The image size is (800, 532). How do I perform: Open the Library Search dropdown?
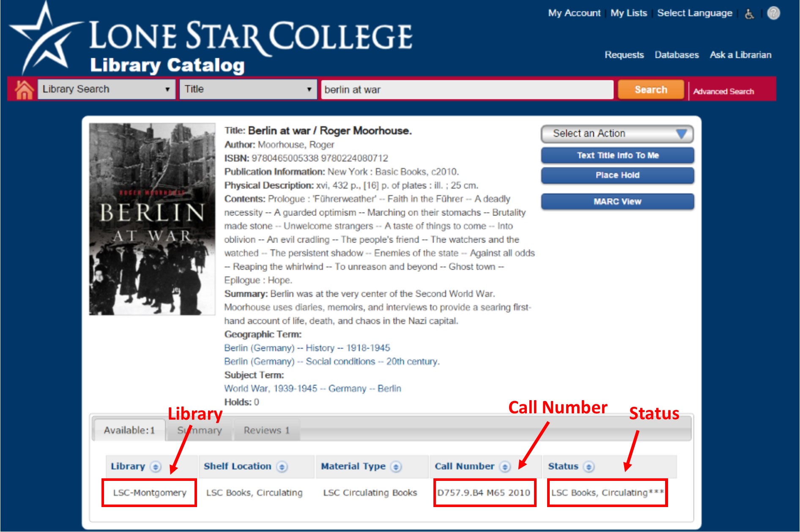pos(107,90)
